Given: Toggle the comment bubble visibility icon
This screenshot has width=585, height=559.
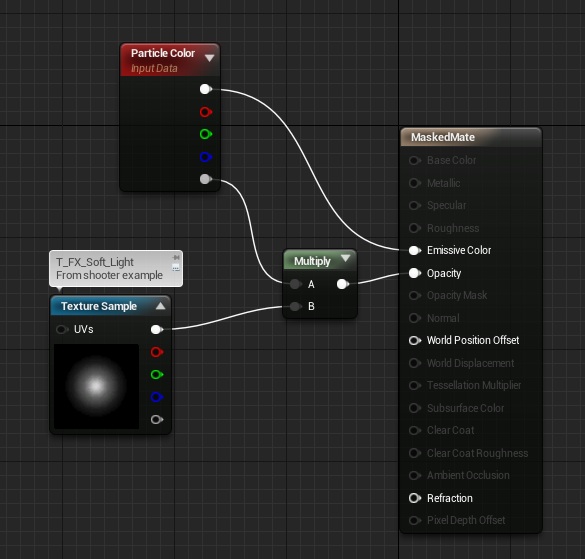Looking at the screenshot, I should pyautogui.click(x=176, y=268).
